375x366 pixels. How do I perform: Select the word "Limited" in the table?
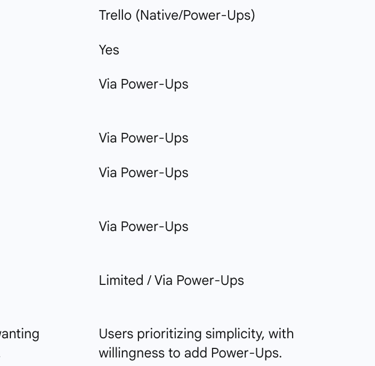click(x=121, y=280)
